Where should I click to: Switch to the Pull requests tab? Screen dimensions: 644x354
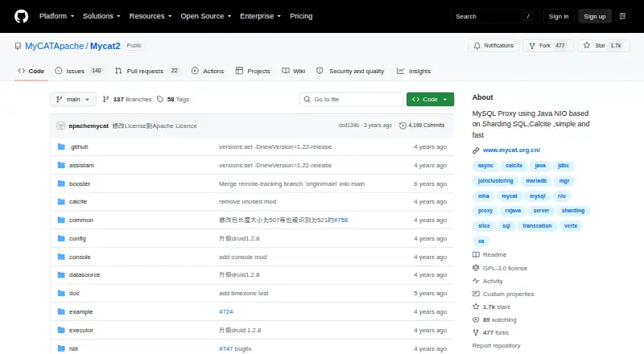[x=147, y=71]
